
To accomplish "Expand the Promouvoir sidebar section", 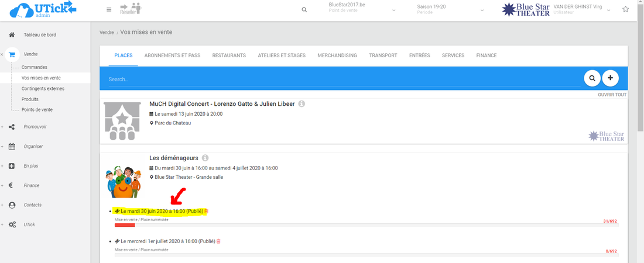I will tap(35, 127).
